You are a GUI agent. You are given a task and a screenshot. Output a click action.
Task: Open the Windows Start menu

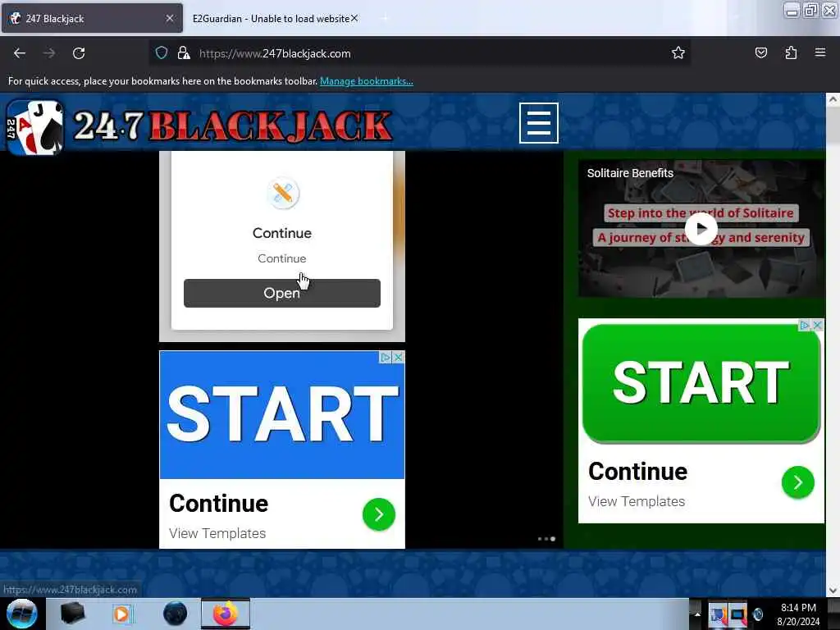point(22,614)
